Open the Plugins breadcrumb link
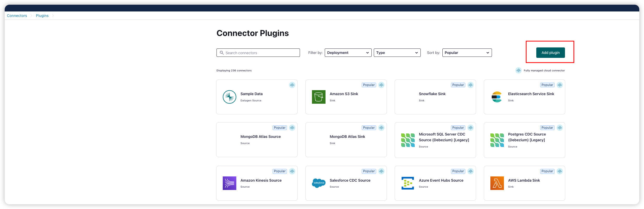The image size is (644, 209). coord(42,16)
